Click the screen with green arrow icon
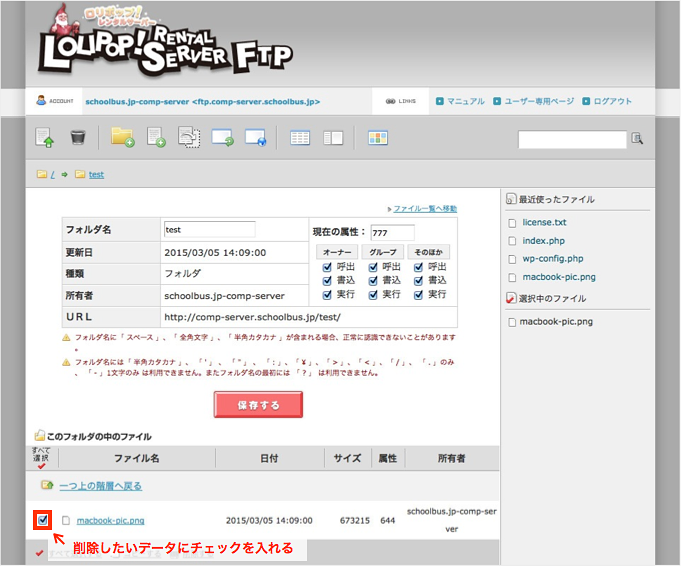 pos(222,138)
